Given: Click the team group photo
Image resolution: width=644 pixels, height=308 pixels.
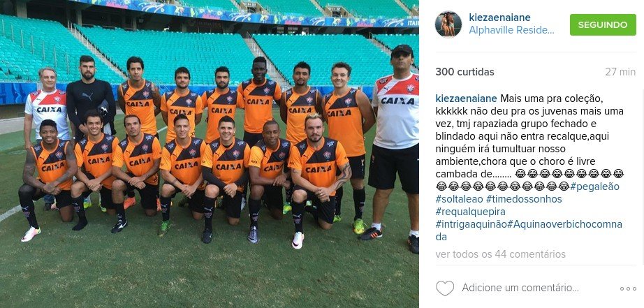Looking at the screenshot, I should tap(210, 154).
